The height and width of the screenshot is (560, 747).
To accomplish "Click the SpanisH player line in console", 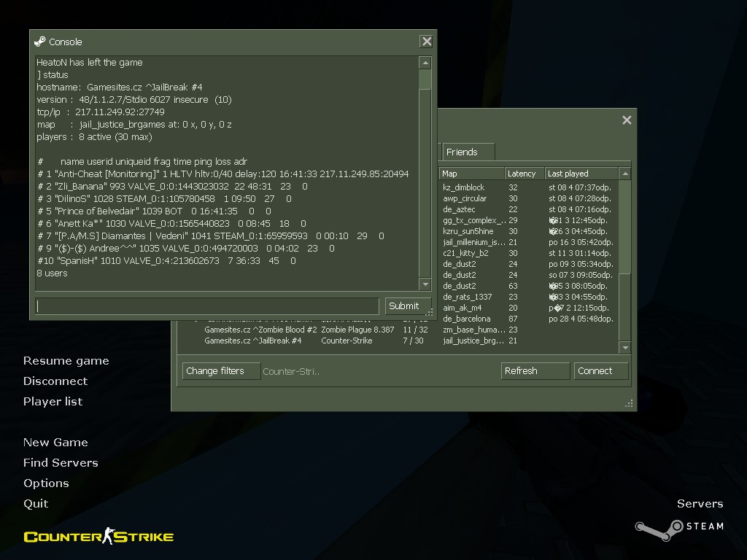I will [167, 260].
